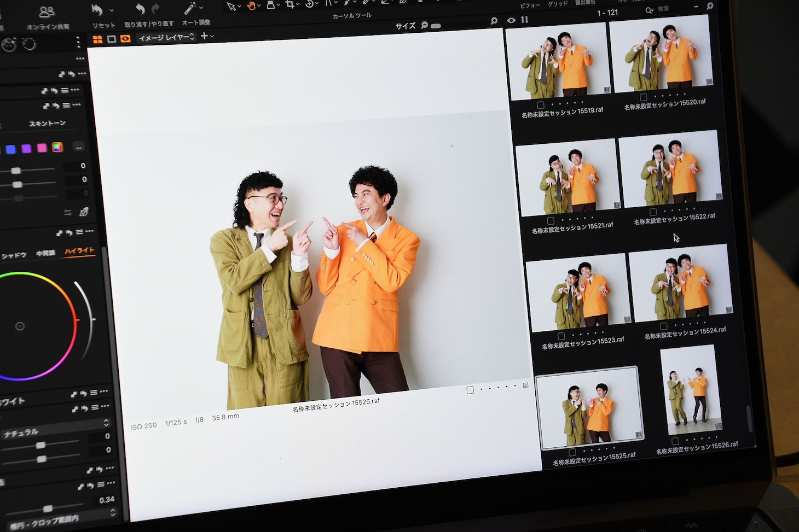Image resolution: width=799 pixels, height=532 pixels.
Task: Select the full-body thumbnail 15526.raf
Action: [x=691, y=389]
